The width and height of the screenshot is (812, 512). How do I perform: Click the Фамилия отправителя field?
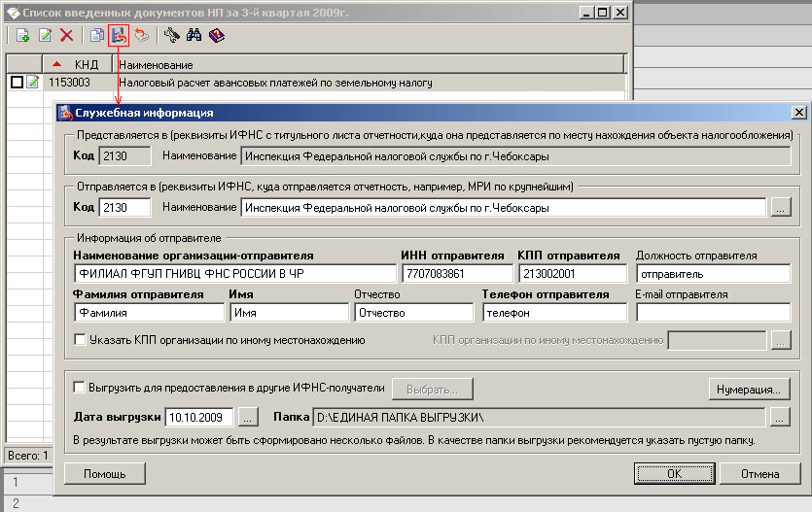tap(149, 313)
